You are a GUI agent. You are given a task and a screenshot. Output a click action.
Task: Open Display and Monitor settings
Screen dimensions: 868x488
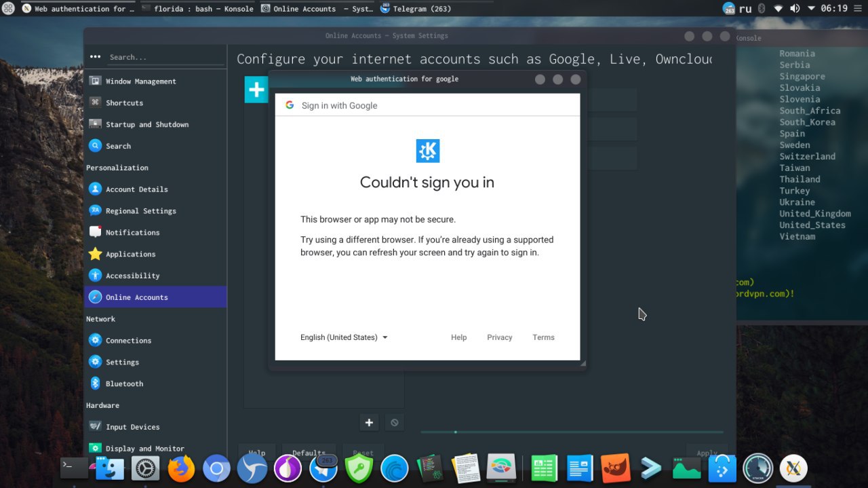(x=155, y=449)
